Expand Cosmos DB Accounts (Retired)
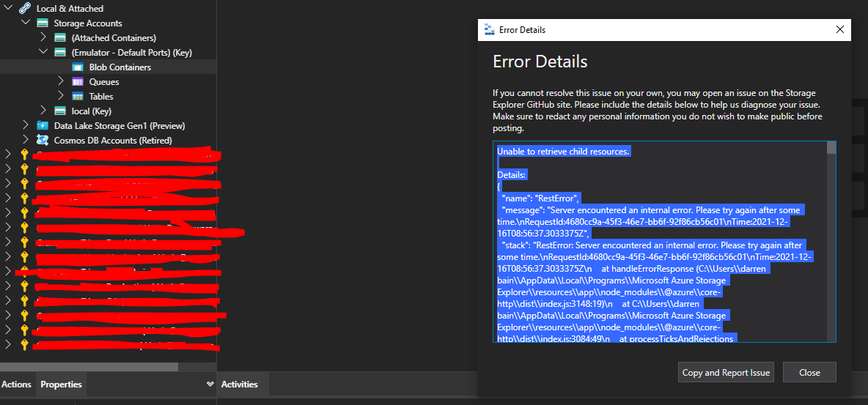Image resolution: width=868 pixels, height=405 pixels. (26, 140)
